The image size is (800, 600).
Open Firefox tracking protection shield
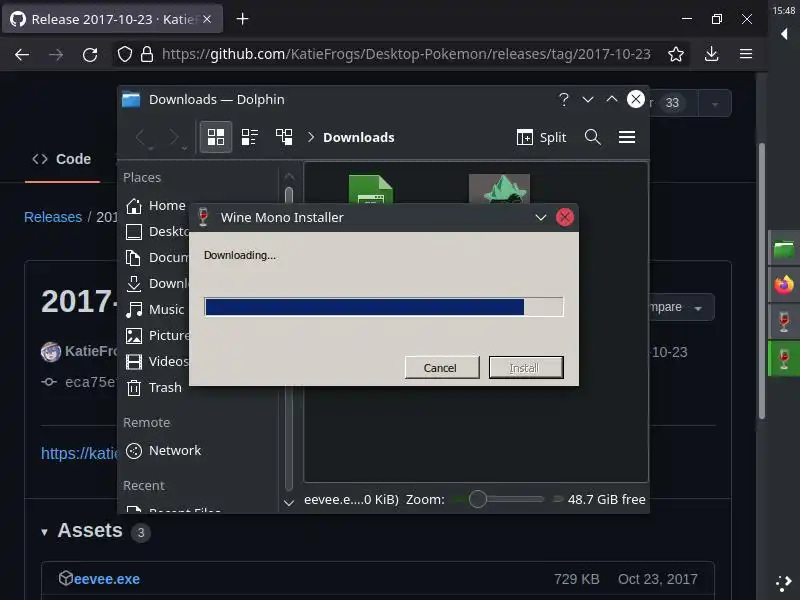click(124, 54)
